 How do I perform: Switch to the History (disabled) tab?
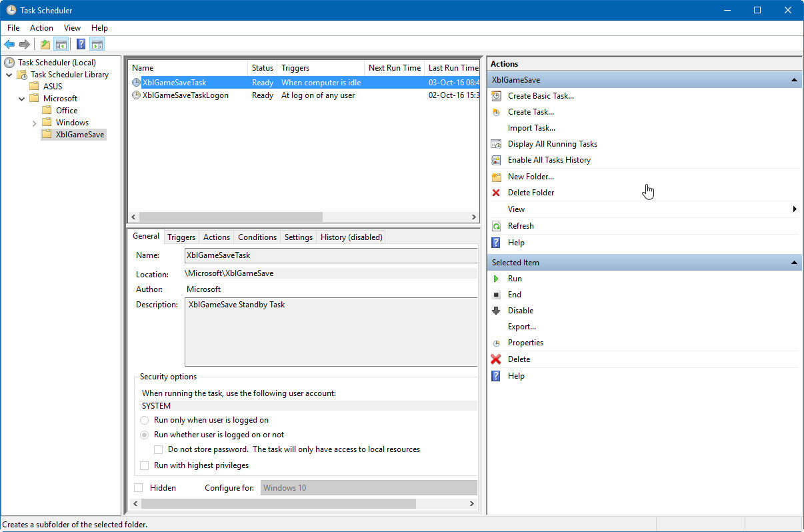tap(351, 237)
